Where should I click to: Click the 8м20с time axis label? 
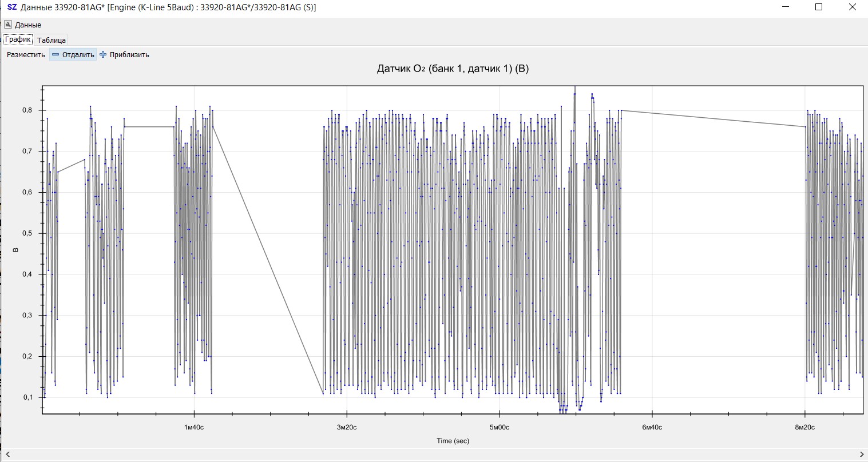coord(804,427)
